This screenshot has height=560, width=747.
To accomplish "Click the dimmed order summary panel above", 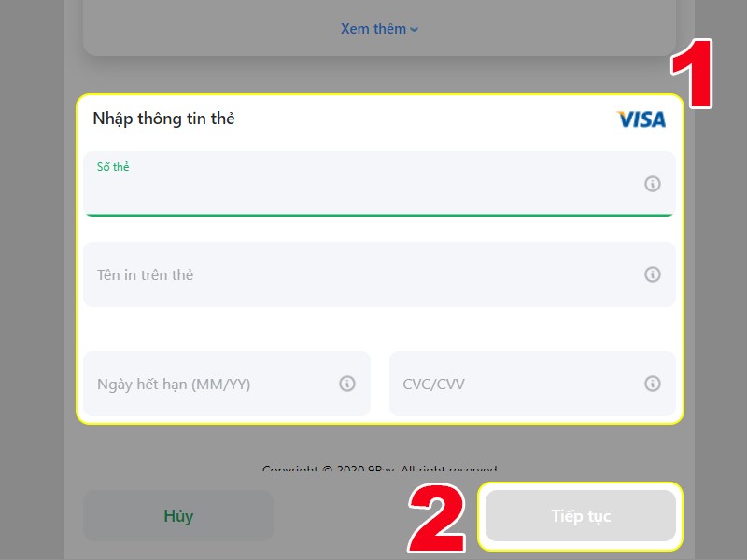I will pyautogui.click(x=379, y=28).
